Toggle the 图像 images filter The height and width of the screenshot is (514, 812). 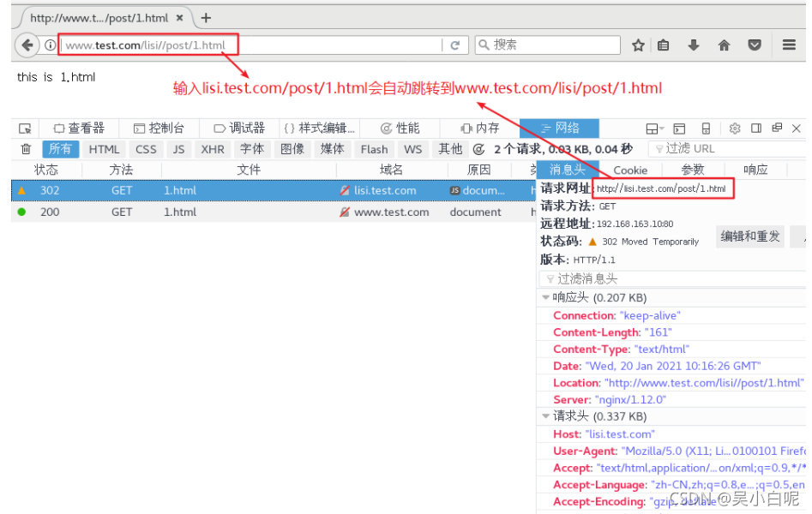coord(292,149)
